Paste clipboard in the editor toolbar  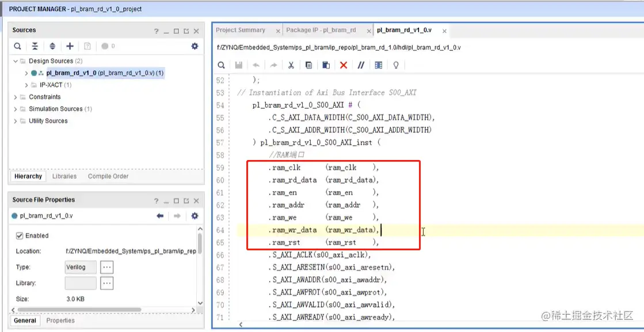(x=326, y=65)
